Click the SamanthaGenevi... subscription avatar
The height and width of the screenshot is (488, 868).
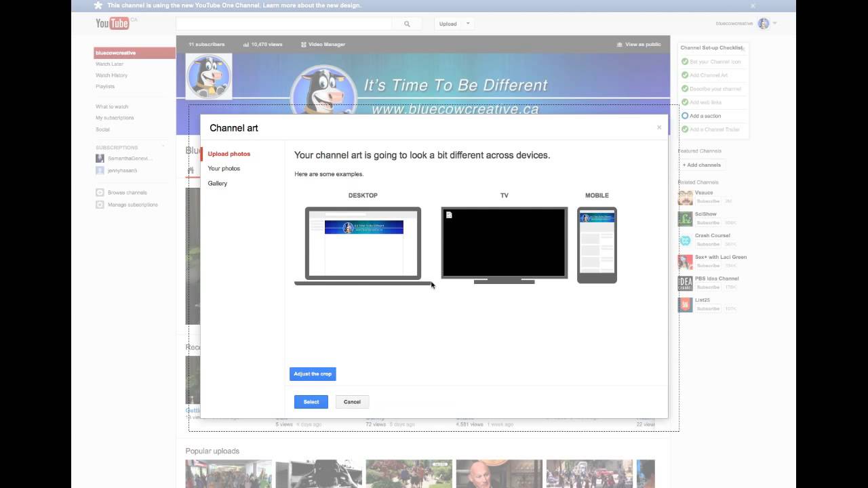100,159
